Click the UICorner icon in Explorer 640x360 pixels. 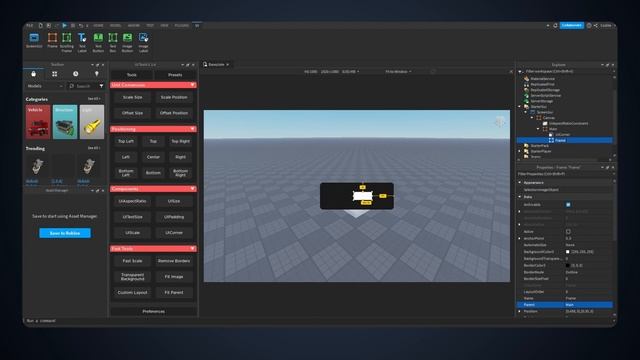point(551,134)
